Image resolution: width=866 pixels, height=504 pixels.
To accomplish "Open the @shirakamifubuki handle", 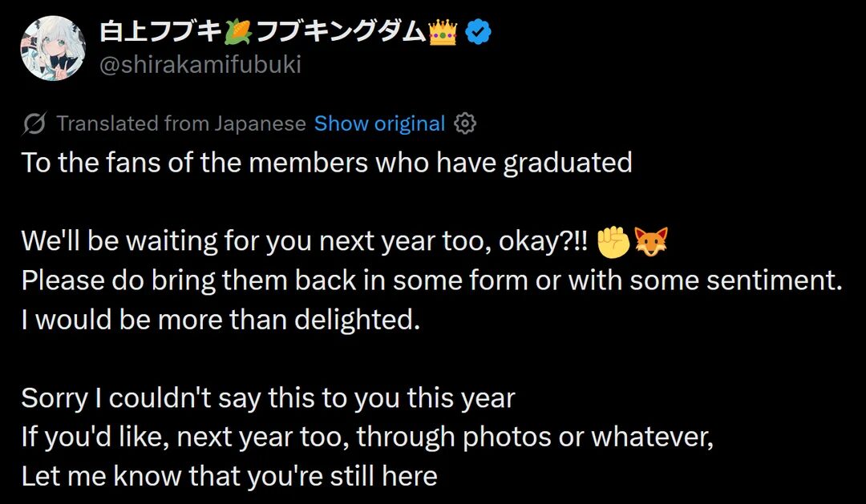I will pyautogui.click(x=200, y=65).
